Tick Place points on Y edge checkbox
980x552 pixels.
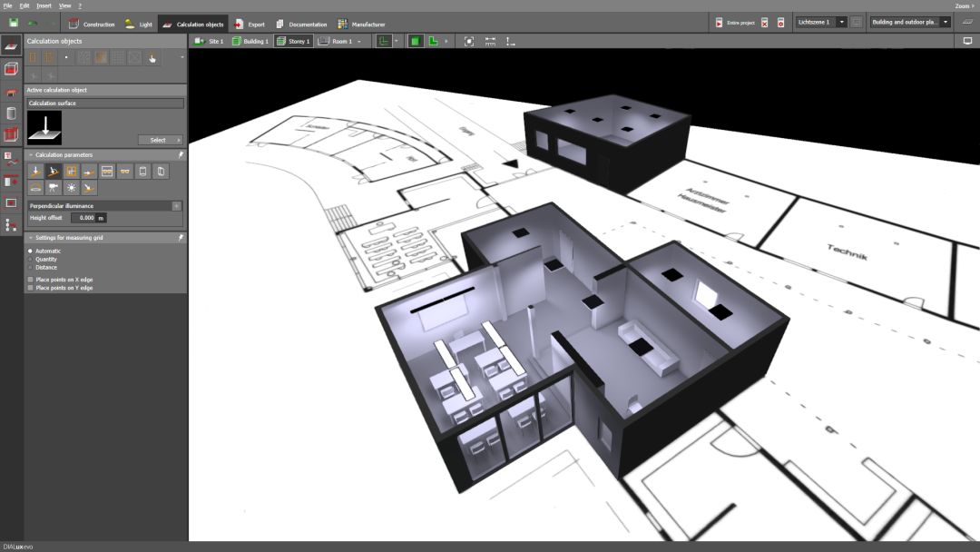(x=30, y=288)
